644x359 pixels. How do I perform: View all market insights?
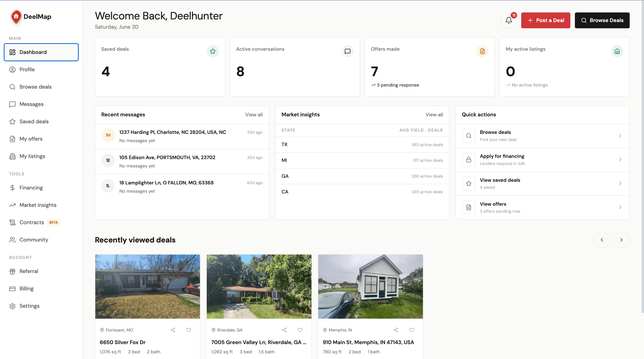coord(434,115)
